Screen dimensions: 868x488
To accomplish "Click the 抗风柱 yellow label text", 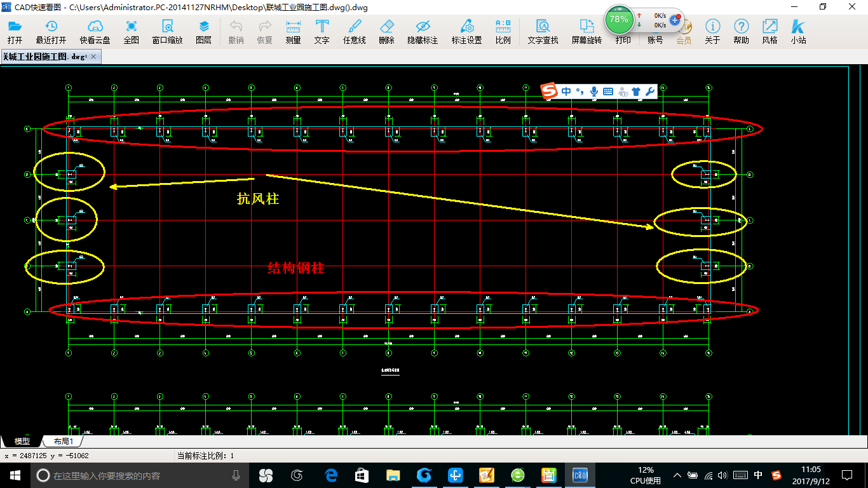I will tap(258, 199).
